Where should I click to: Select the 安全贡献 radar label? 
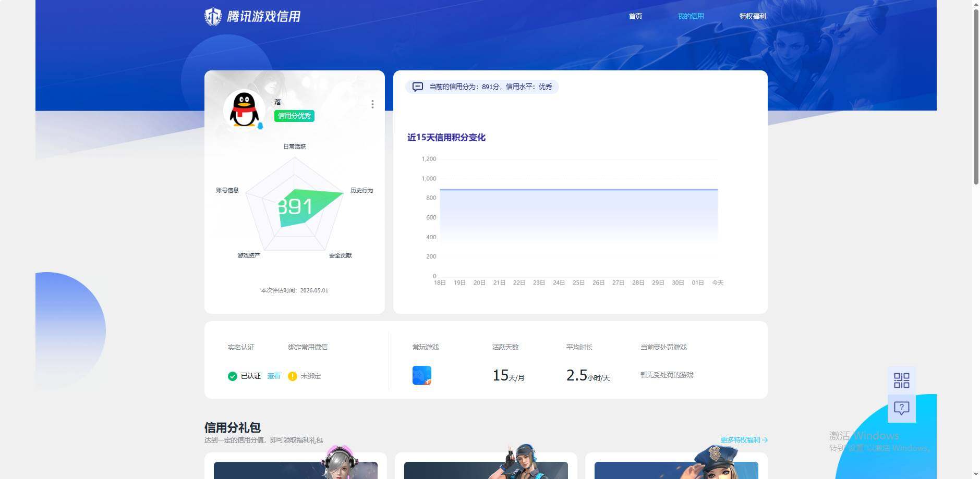(341, 255)
